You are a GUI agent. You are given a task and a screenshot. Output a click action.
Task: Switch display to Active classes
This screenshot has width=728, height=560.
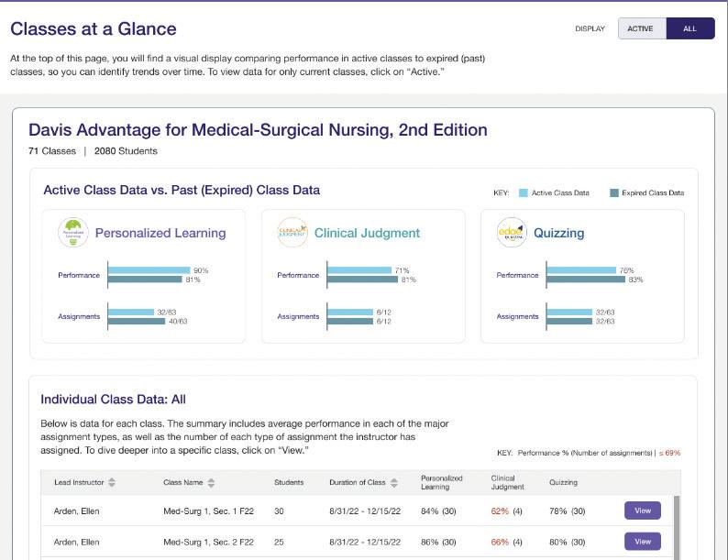640,28
